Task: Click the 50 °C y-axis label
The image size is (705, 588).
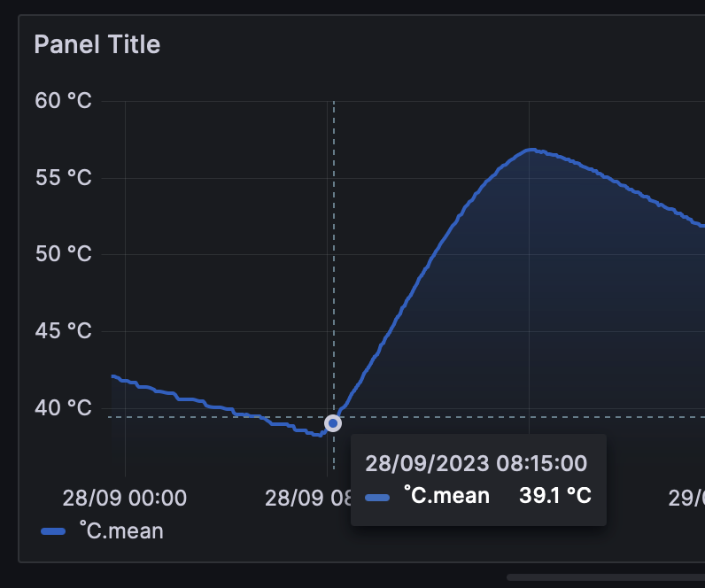Action: (64, 254)
